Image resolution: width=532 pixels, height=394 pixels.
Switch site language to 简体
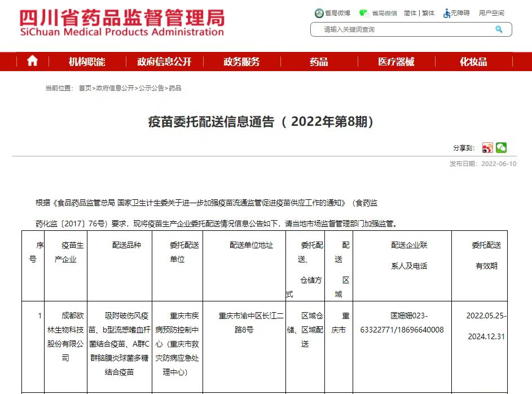(410, 12)
